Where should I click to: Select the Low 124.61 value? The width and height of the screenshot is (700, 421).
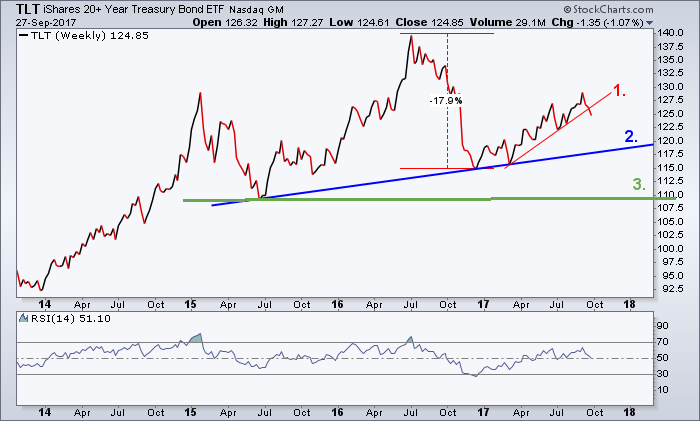(359, 22)
